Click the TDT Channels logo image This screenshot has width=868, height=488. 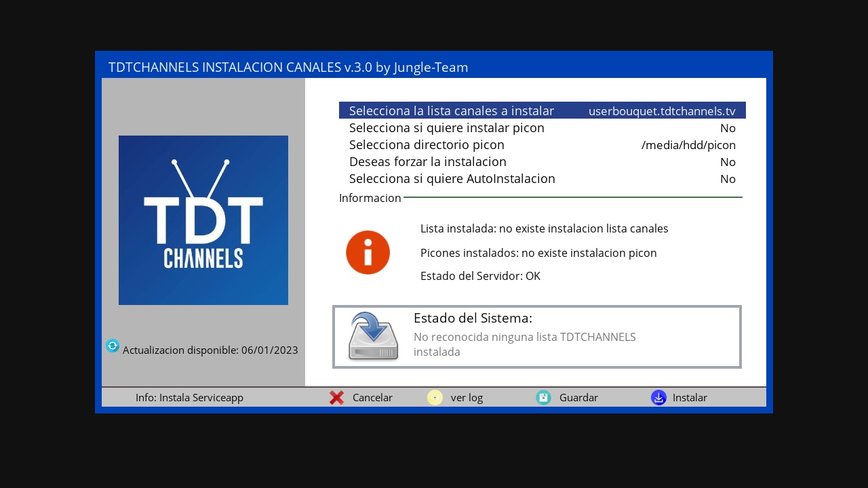(203, 220)
